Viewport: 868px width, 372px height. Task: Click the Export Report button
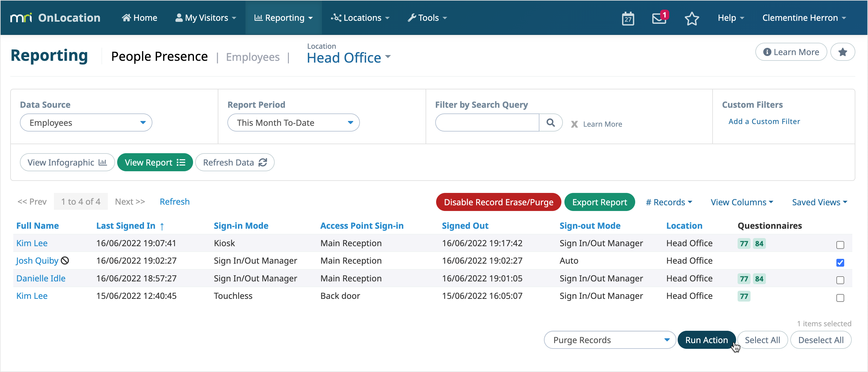point(599,202)
